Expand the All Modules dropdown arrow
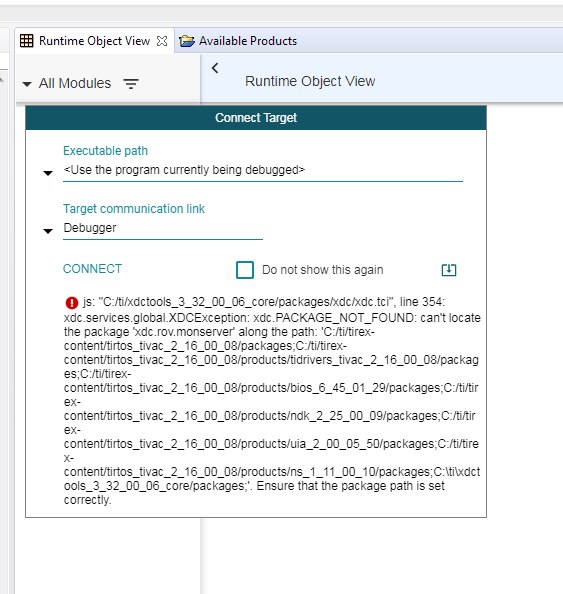This screenshot has width=563, height=594. click(27, 84)
